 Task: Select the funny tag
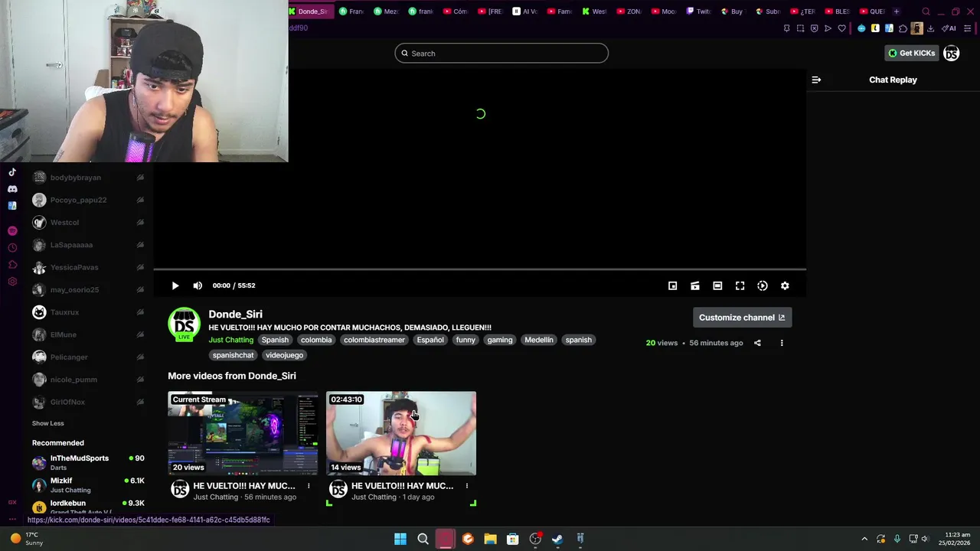pyautogui.click(x=465, y=340)
